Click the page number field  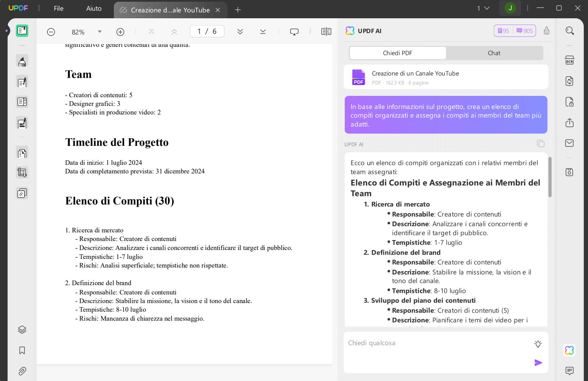(207, 31)
